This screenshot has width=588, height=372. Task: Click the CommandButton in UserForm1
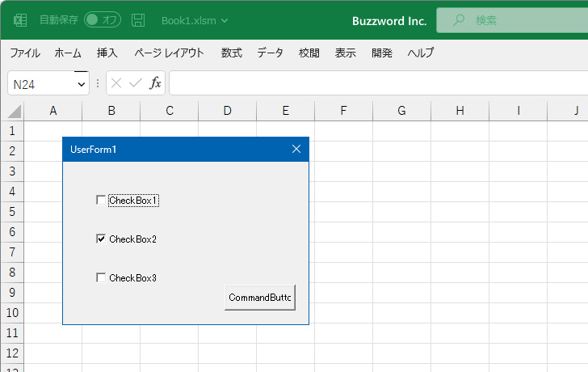pyautogui.click(x=260, y=298)
